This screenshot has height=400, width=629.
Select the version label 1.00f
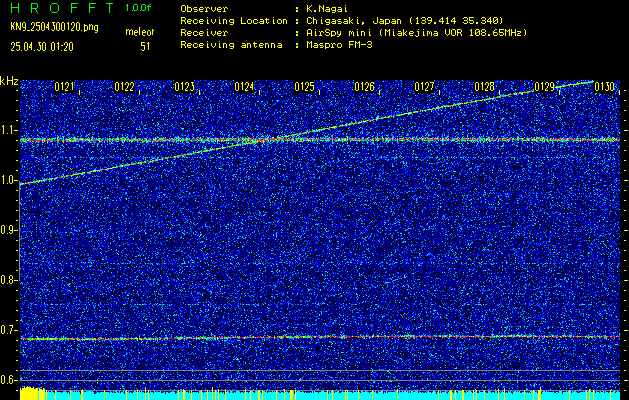click(138, 8)
